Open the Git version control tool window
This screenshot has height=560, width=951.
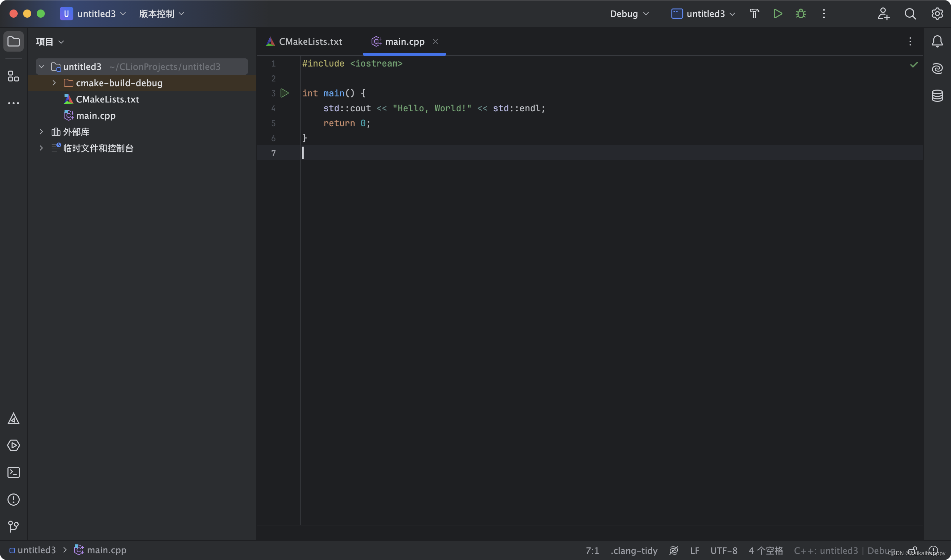14,526
